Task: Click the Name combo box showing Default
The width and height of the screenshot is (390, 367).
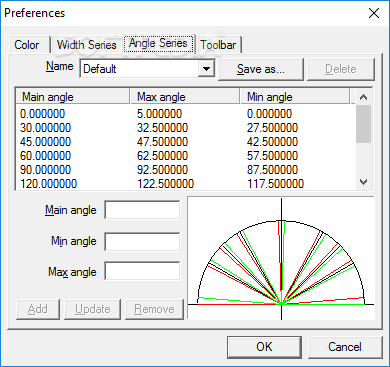Action: [147, 69]
